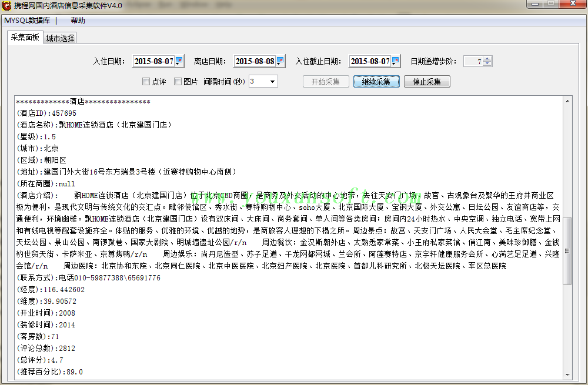Click the line (客房数):71
This screenshot has height=385, width=588.
point(38,337)
